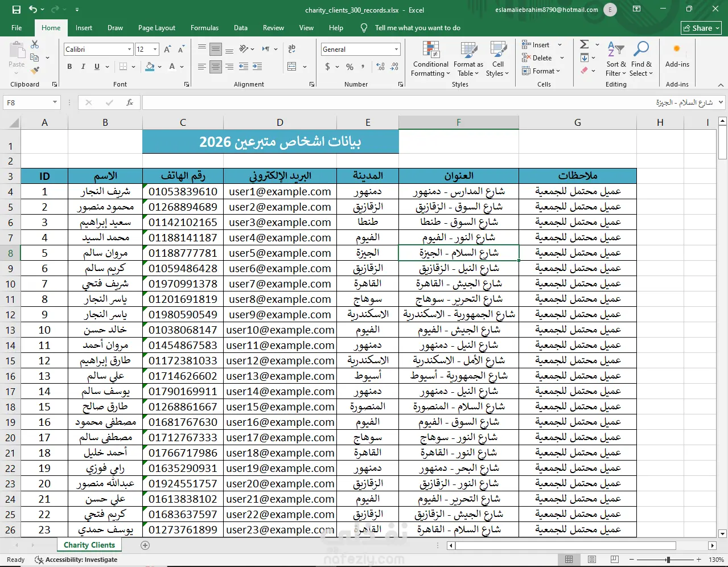Add a new sheet with plus button
Viewport: 728px width, 567px height.
click(x=145, y=545)
